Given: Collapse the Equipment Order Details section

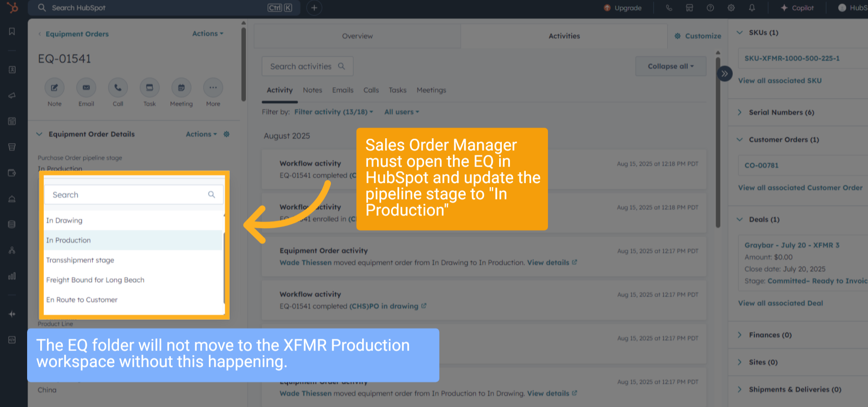Looking at the screenshot, I should point(39,134).
